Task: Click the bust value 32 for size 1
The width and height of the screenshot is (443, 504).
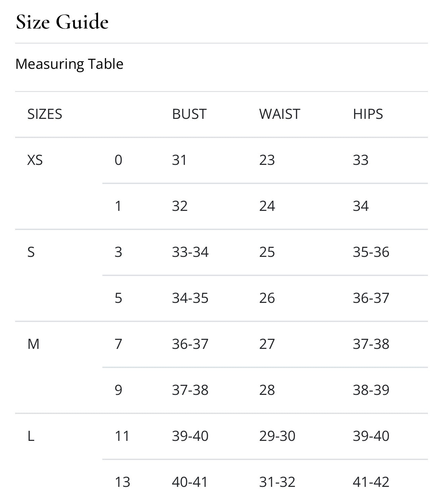Action: [180, 206]
